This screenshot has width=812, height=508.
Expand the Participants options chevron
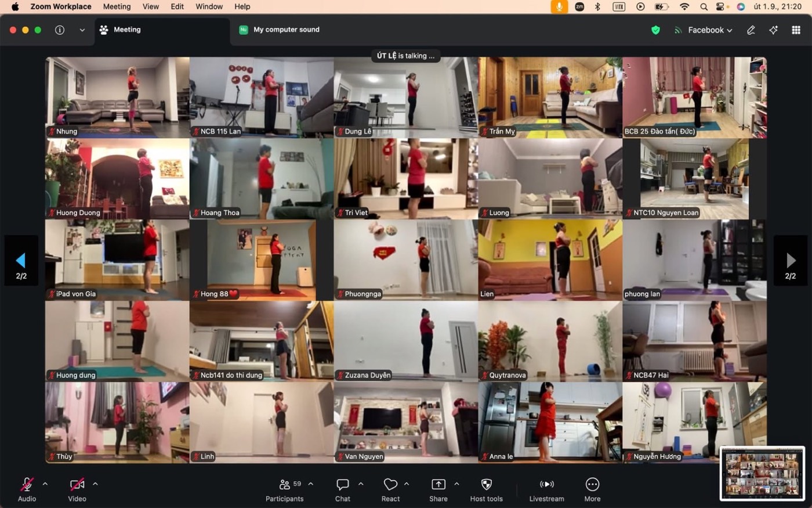click(x=311, y=484)
